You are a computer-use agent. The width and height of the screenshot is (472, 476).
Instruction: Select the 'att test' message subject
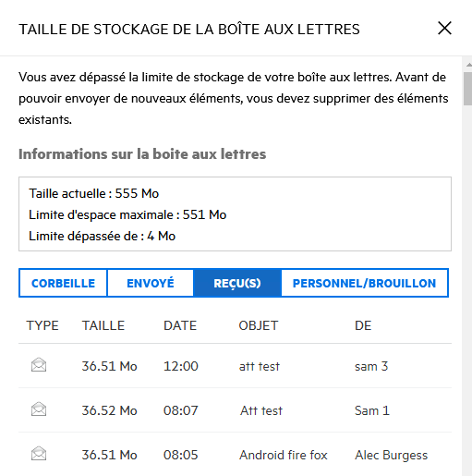[260, 366]
